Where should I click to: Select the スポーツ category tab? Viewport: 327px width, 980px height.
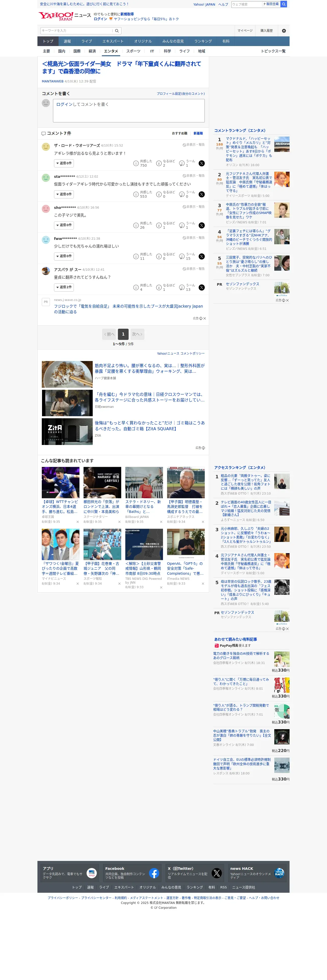[133, 51]
